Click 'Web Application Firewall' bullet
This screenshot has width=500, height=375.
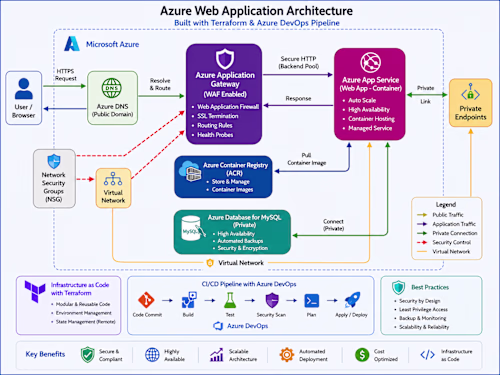click(228, 107)
